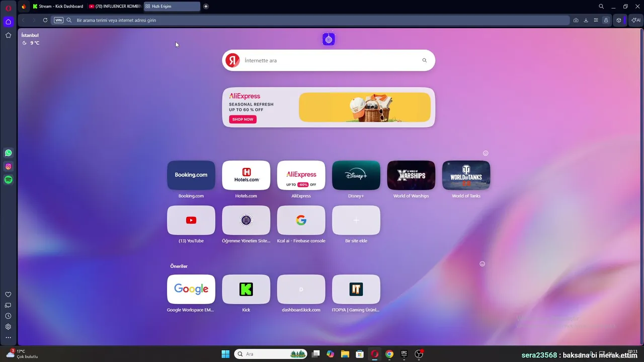Reload the current page
The image size is (644, 362).
(45, 20)
